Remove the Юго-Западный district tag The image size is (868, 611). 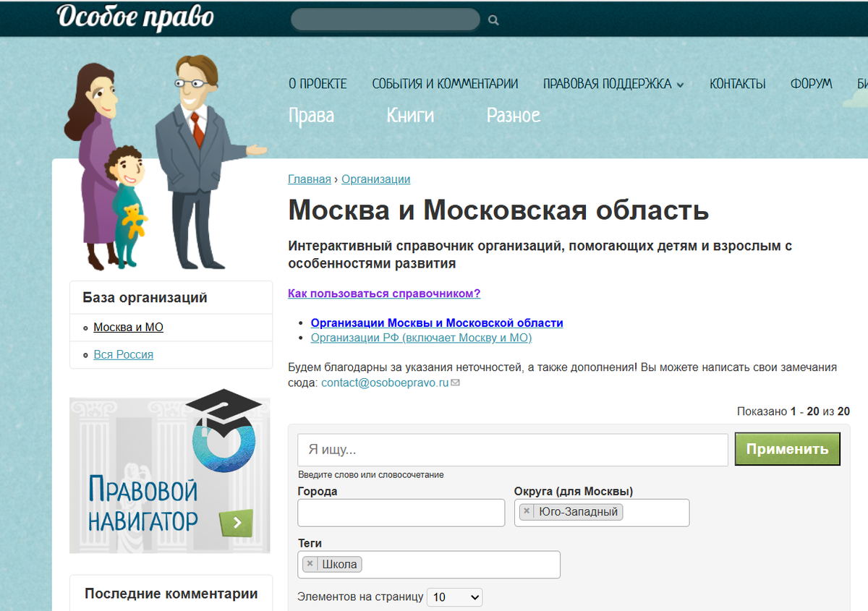tap(527, 511)
